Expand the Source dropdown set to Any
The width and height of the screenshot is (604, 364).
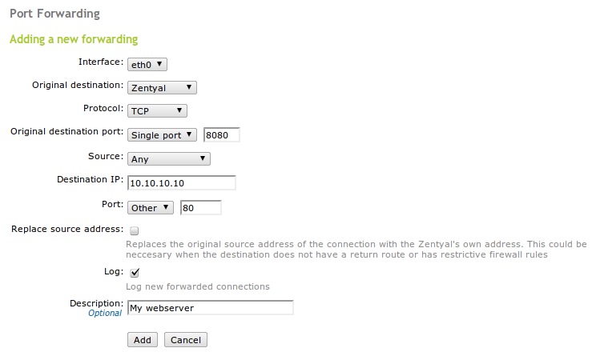click(168, 159)
